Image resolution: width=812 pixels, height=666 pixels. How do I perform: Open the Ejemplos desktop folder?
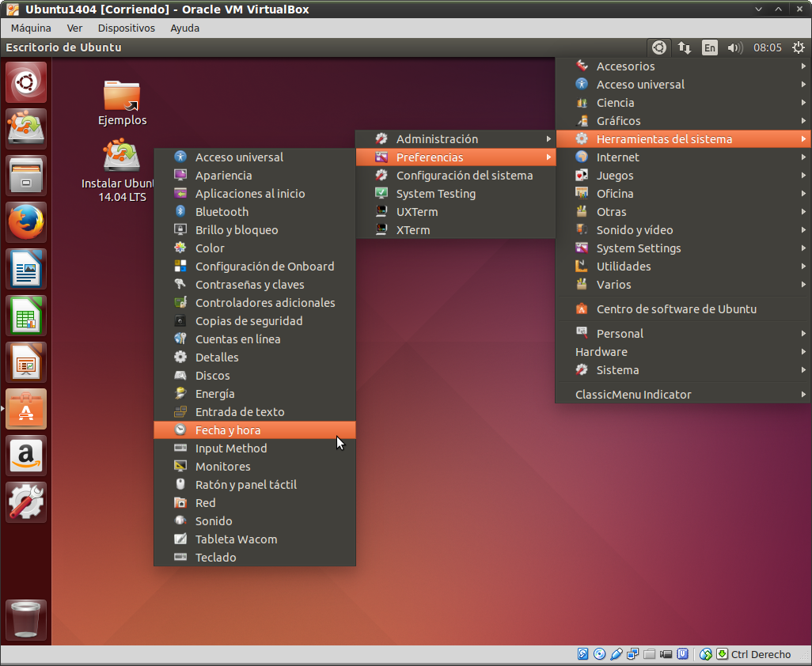pos(122,103)
